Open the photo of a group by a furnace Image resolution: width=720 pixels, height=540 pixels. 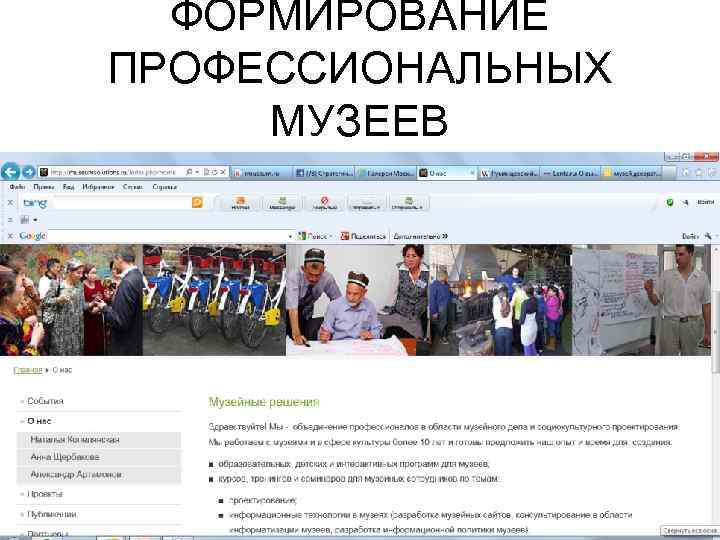pos(501,300)
